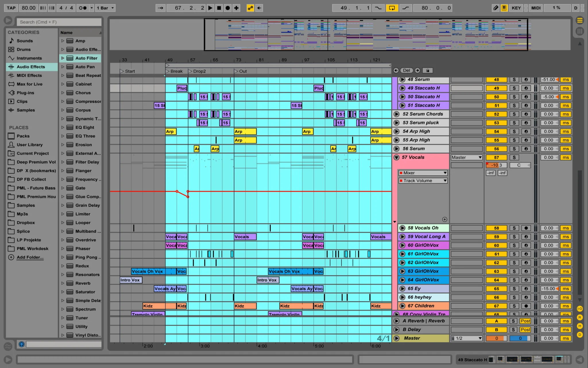Screen dimensions: 588x368
Task: Solo track 49 Staccato H
Action: [514, 88]
